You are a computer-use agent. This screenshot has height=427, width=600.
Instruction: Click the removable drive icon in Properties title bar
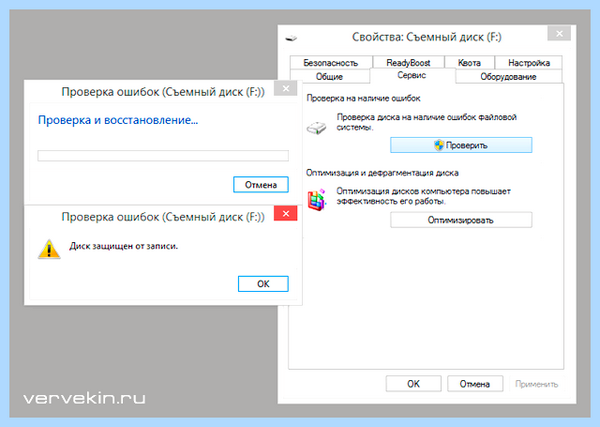[x=291, y=38]
